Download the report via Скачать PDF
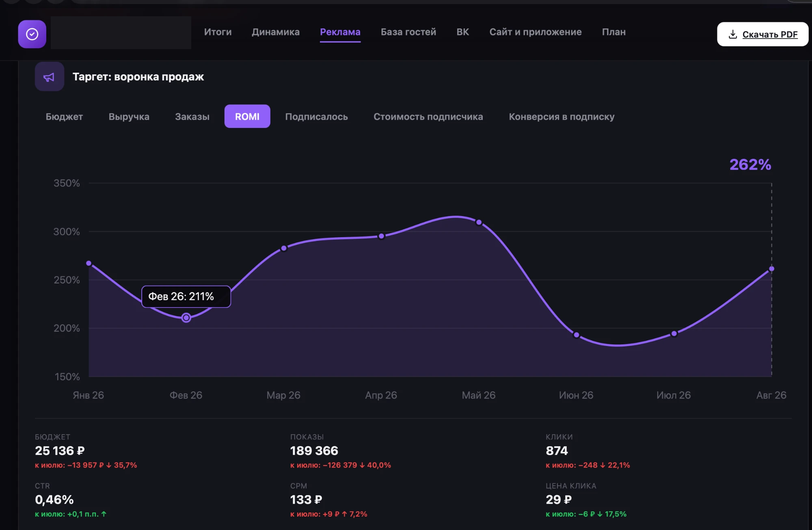The height and width of the screenshot is (530, 812). (762, 35)
